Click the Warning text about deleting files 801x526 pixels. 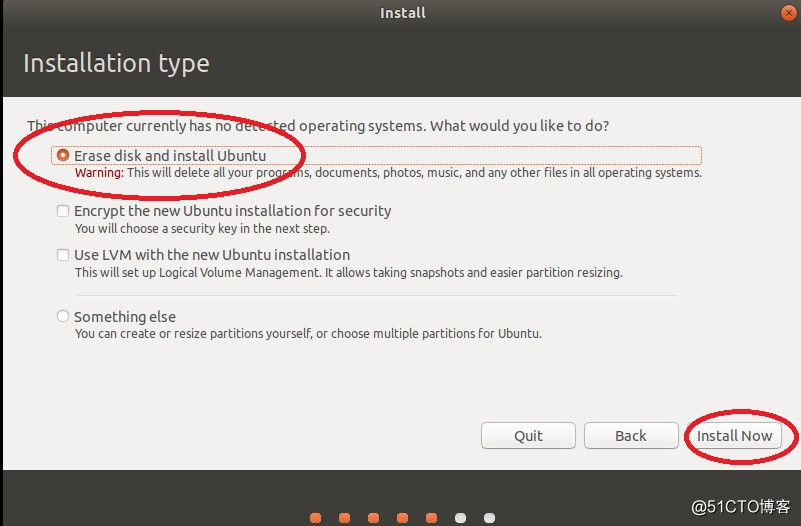pyautogui.click(x=388, y=173)
